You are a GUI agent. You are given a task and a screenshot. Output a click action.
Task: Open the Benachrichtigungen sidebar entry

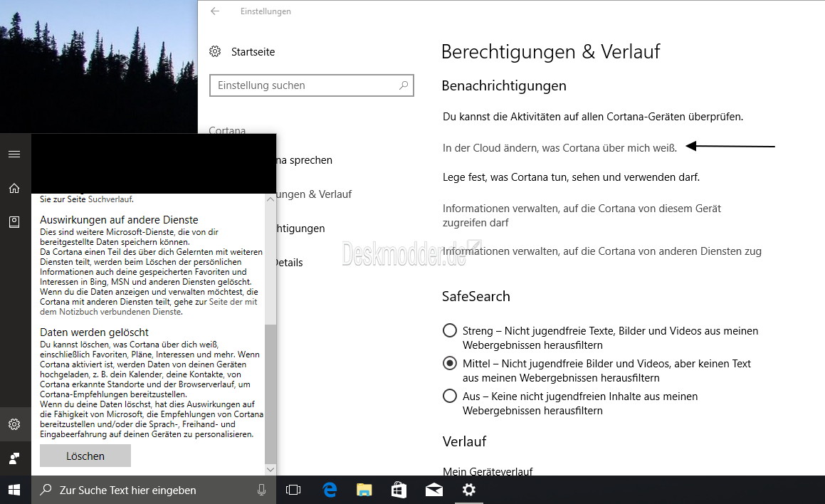point(300,229)
